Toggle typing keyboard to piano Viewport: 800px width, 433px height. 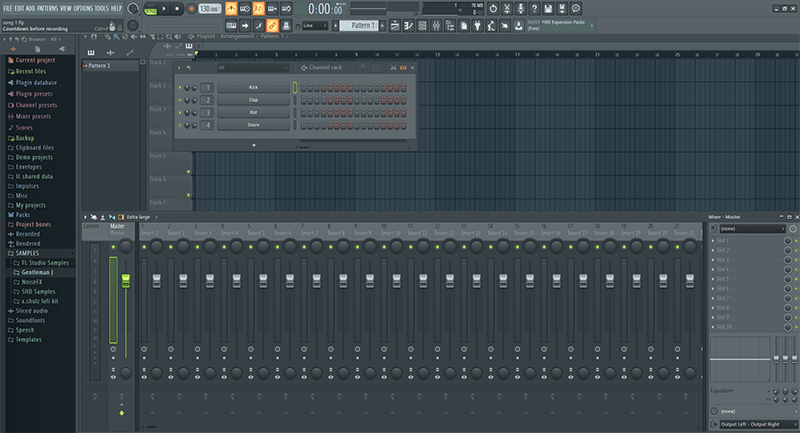pos(231,26)
